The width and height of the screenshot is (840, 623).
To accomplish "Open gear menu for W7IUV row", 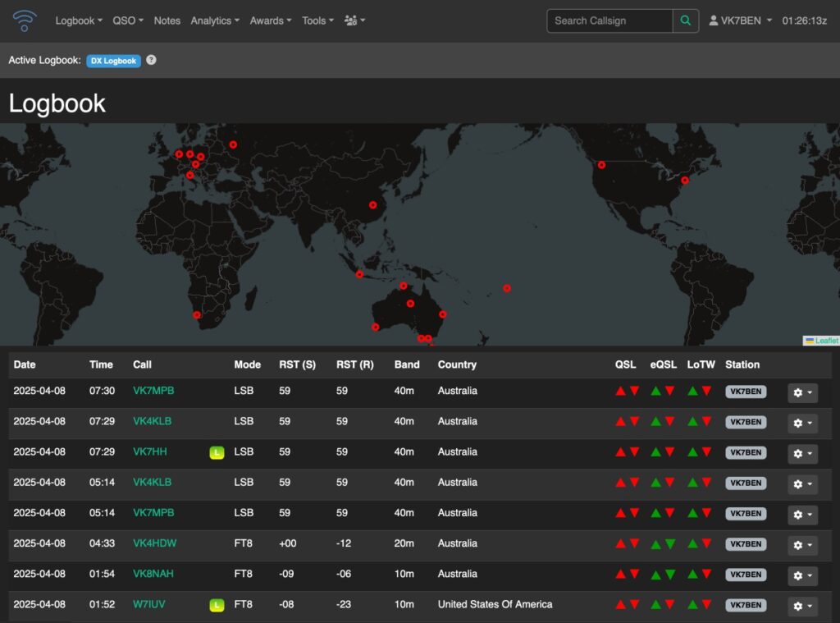I will [x=802, y=606].
